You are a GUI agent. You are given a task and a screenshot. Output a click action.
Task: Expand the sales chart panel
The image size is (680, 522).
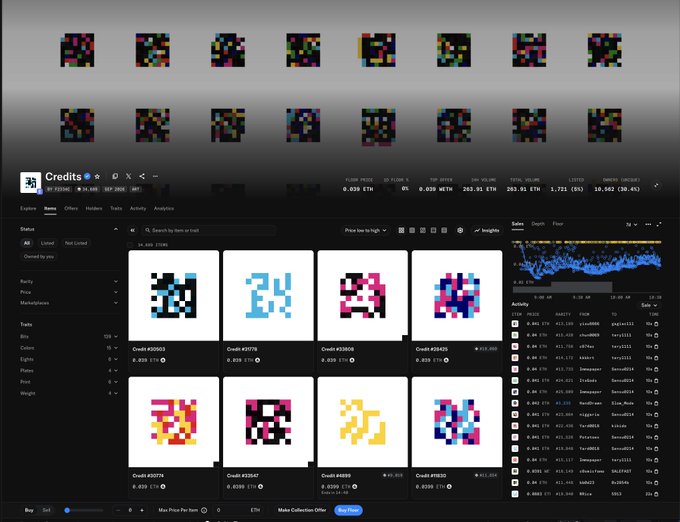(659, 224)
